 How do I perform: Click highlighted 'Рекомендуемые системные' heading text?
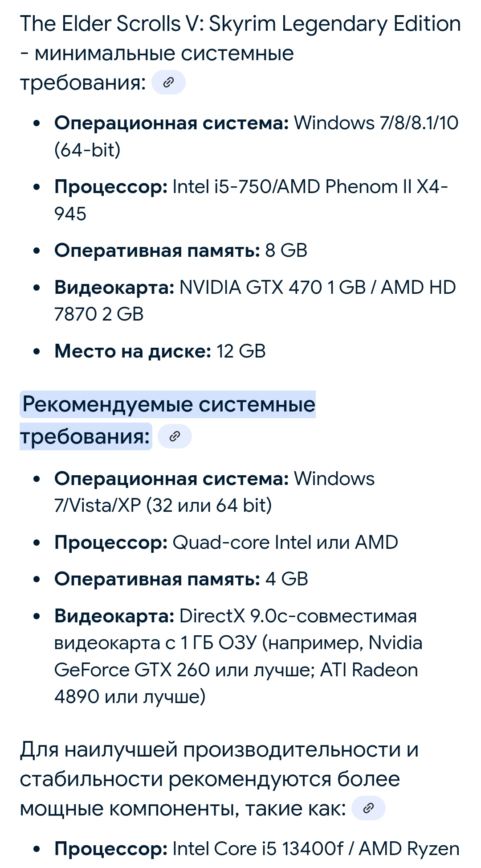[x=169, y=404]
